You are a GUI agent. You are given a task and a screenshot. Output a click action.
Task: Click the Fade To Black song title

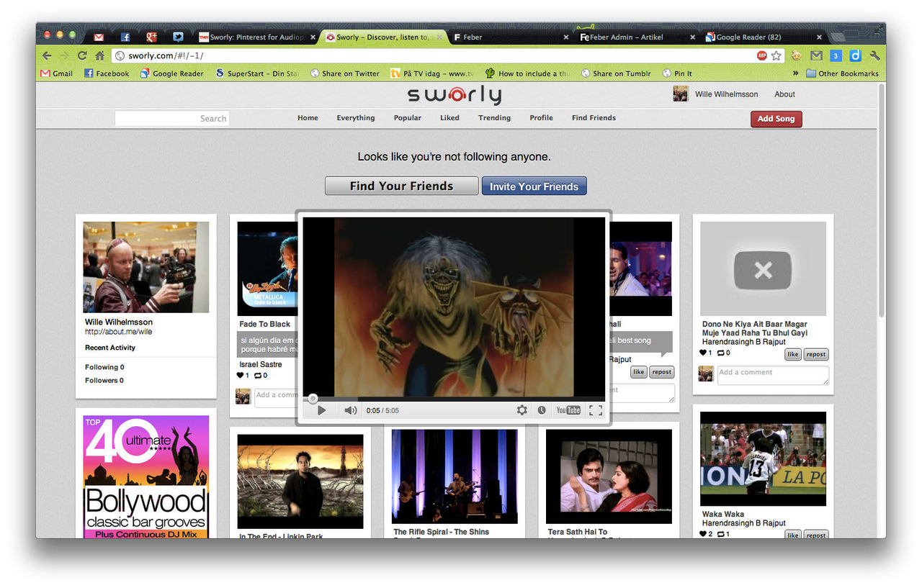[x=265, y=325]
